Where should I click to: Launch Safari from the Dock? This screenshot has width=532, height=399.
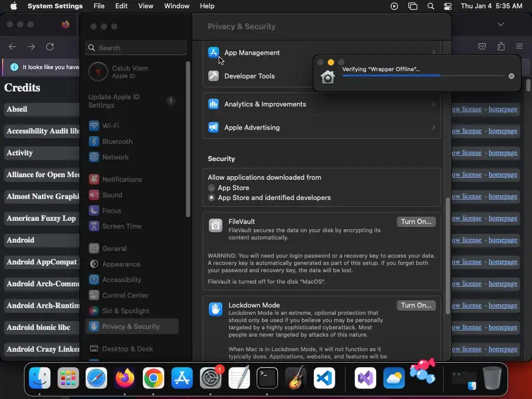(x=96, y=378)
